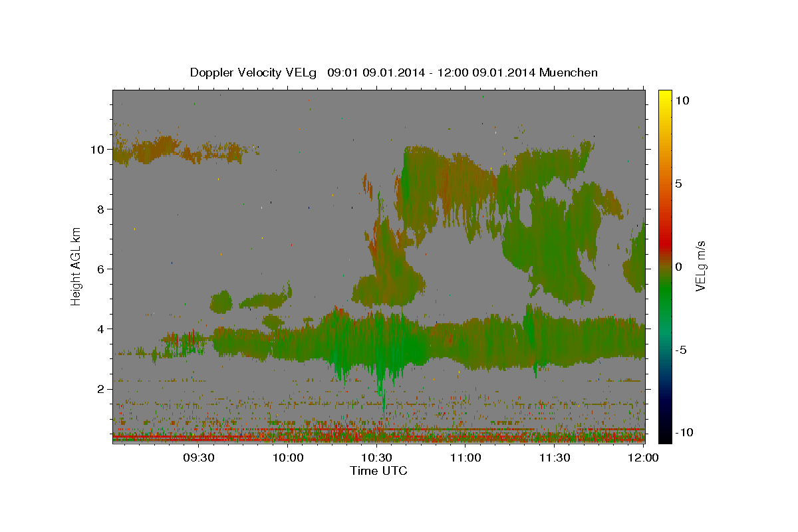Click the colorbar label '-5'
Image resolution: width=798 pixels, height=532 pixels.
pyautogui.click(x=680, y=350)
